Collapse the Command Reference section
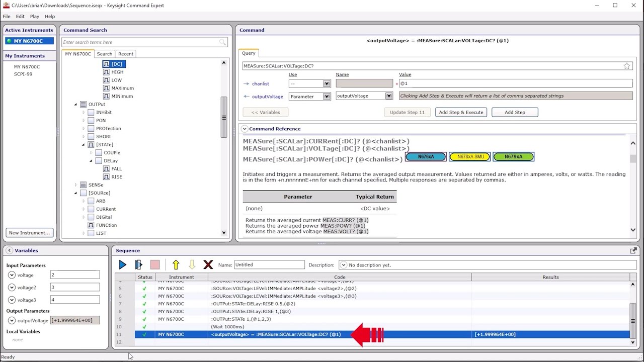 [245, 129]
